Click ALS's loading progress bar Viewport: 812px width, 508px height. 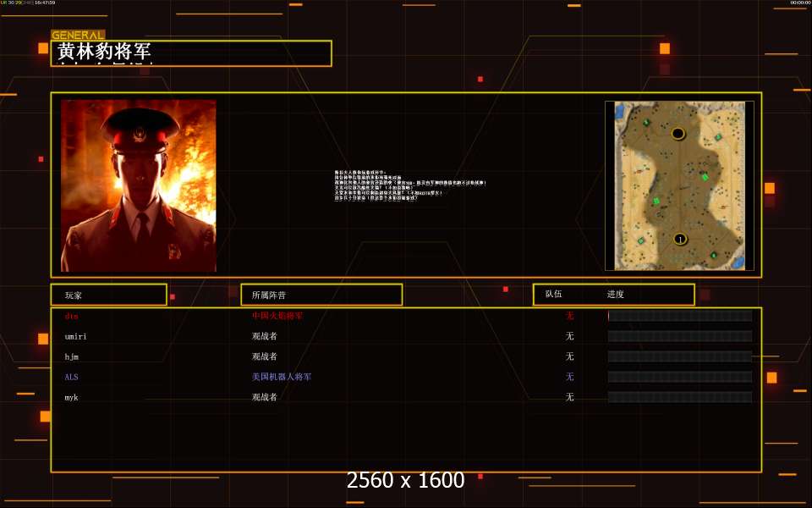pyautogui.click(x=680, y=377)
